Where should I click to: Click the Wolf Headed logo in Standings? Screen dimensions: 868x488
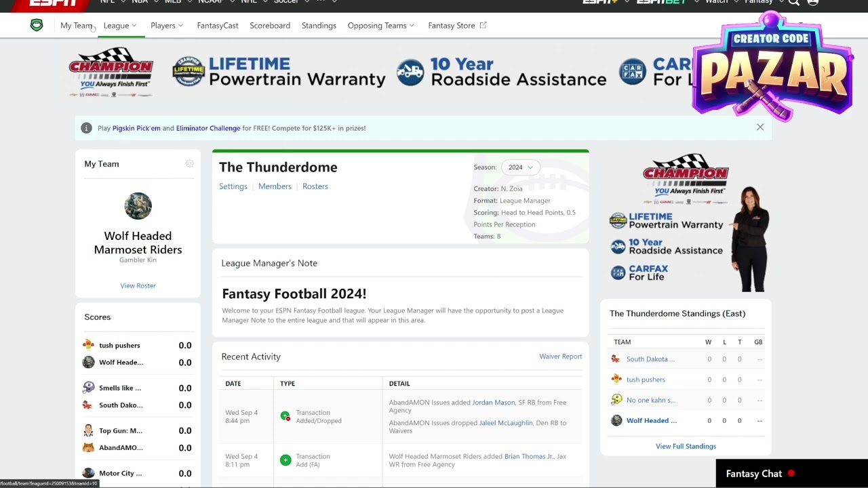[x=616, y=420]
